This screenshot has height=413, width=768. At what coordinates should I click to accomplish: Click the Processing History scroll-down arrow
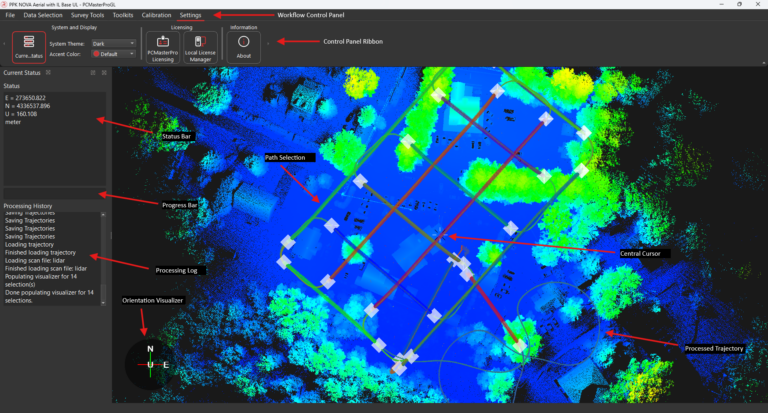tap(103, 303)
